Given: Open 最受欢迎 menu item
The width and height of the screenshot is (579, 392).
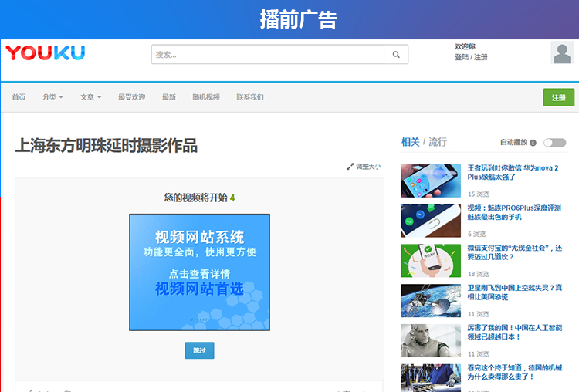Looking at the screenshot, I should (131, 97).
